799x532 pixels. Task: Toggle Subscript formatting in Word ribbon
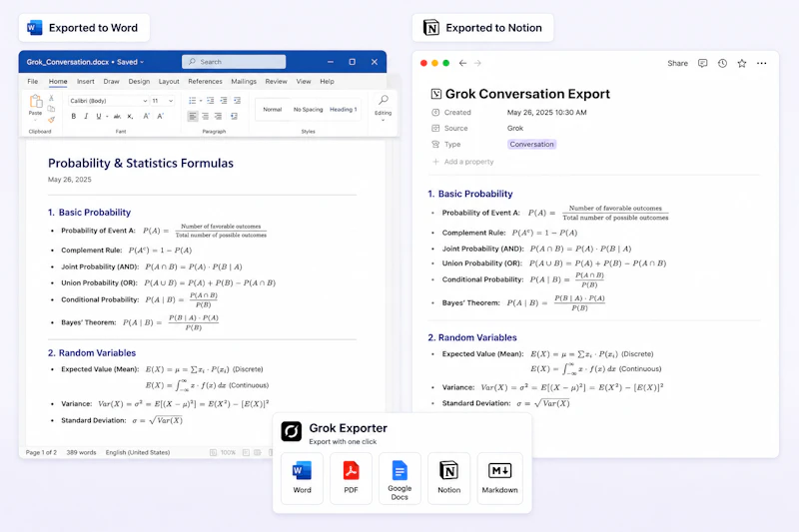coord(130,116)
